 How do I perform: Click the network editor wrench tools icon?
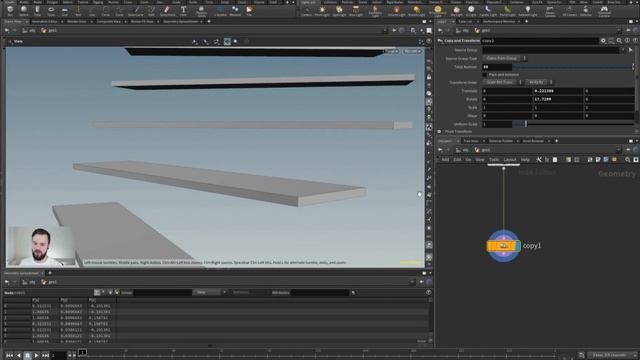pyautogui.click(x=539, y=160)
